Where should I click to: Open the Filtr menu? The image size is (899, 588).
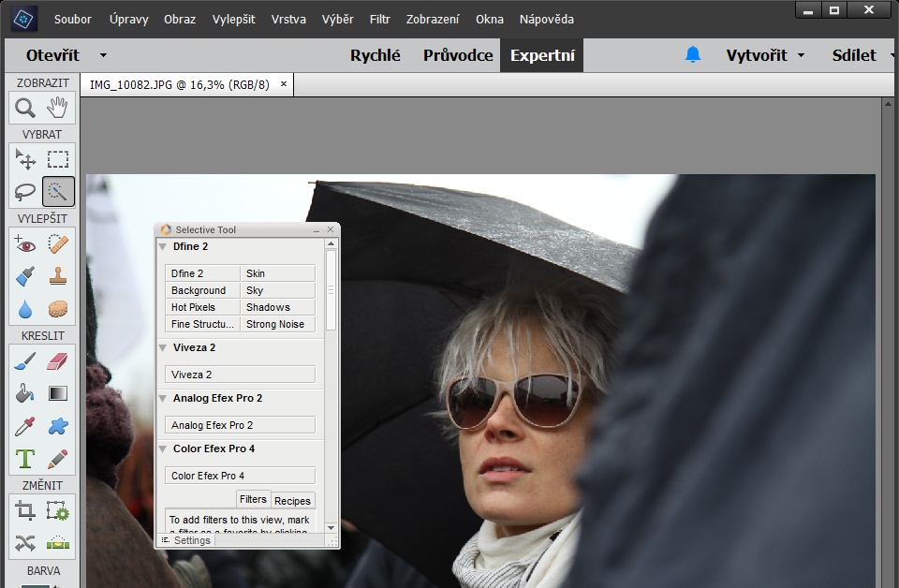click(x=379, y=19)
